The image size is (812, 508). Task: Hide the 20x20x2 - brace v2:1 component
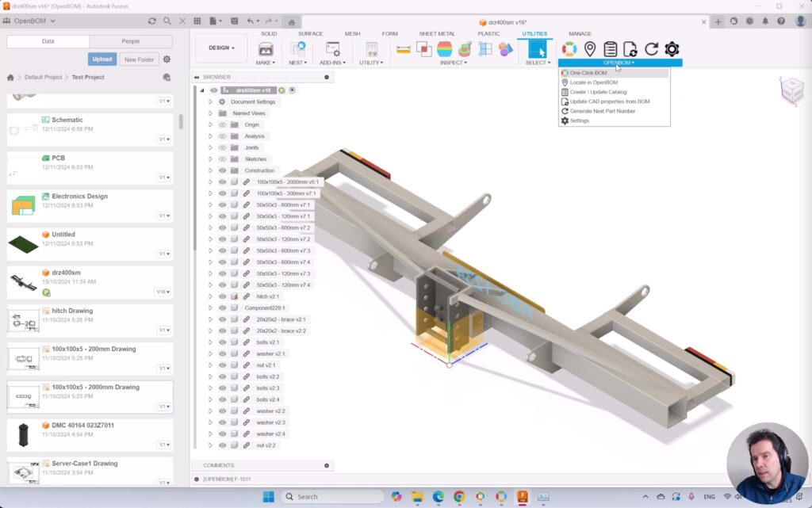222,319
